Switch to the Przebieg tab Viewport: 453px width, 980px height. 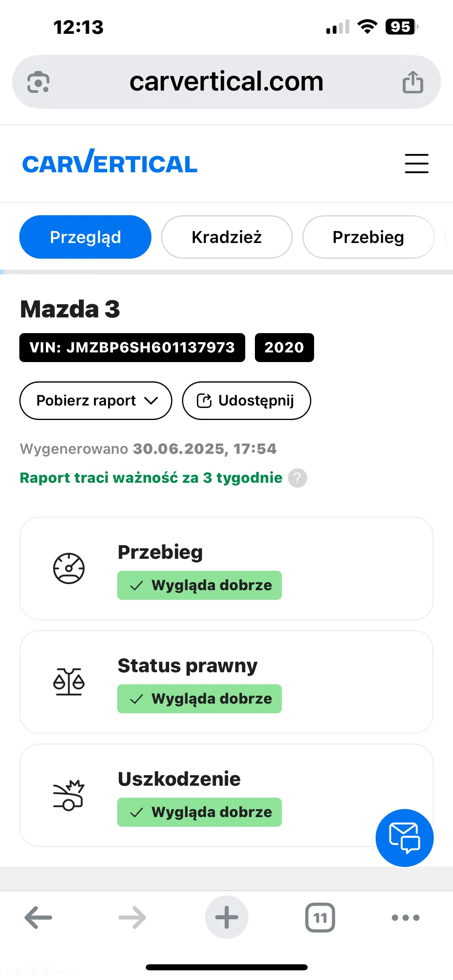coord(368,237)
